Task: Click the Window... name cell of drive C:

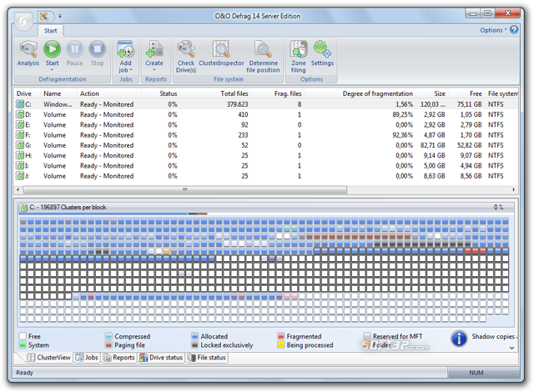Action: [x=58, y=104]
